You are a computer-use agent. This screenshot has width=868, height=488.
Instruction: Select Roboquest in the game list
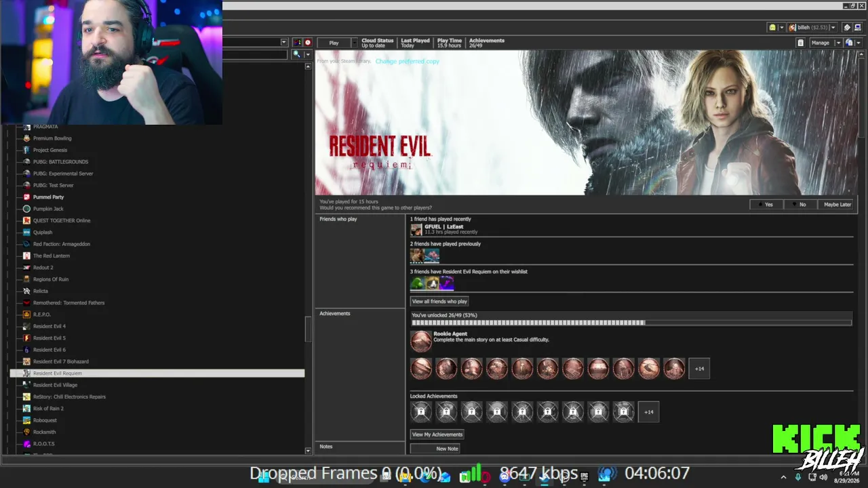coord(45,420)
